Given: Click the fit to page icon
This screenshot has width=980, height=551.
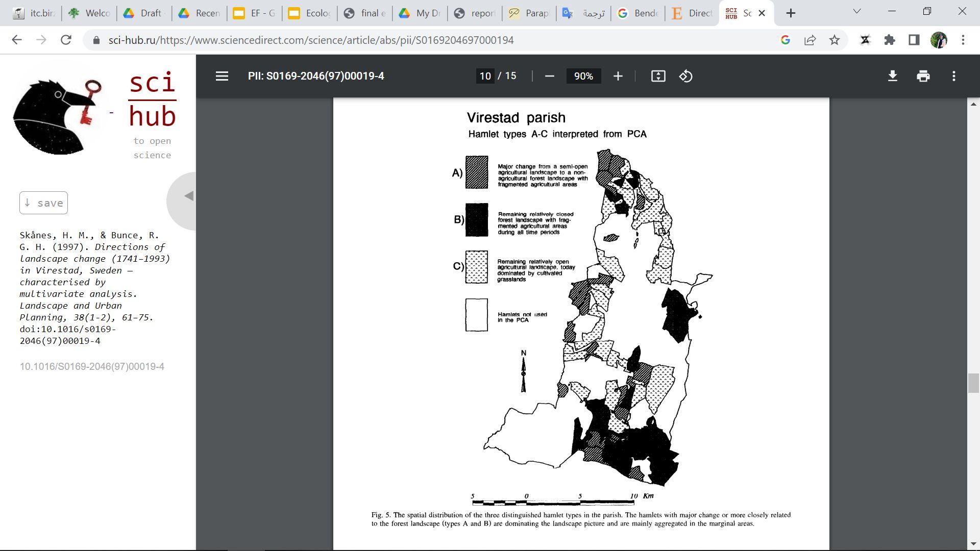Looking at the screenshot, I should [658, 76].
